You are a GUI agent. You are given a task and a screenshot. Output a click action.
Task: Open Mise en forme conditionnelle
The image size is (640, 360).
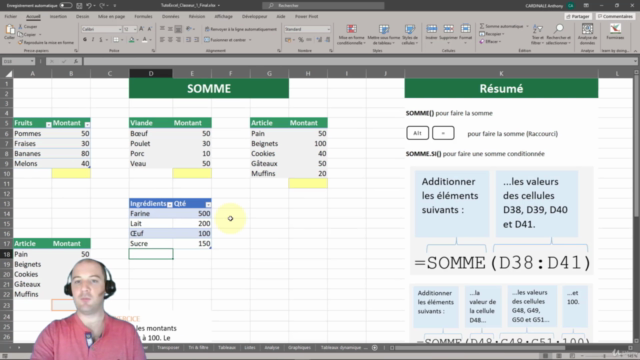pos(351,34)
